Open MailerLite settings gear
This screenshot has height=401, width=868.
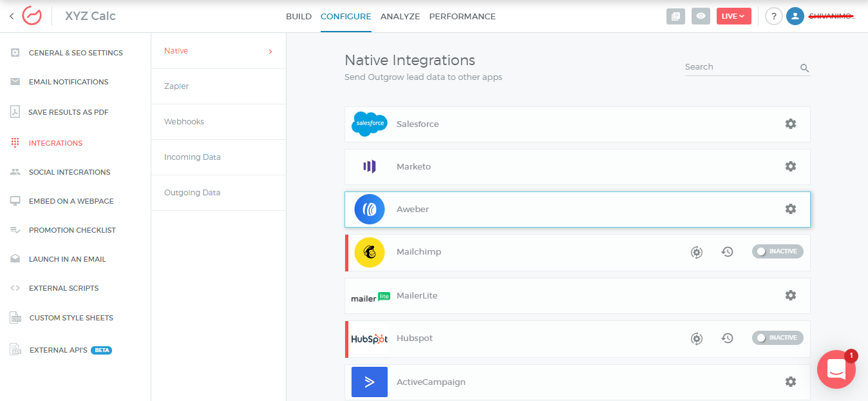pos(791,295)
